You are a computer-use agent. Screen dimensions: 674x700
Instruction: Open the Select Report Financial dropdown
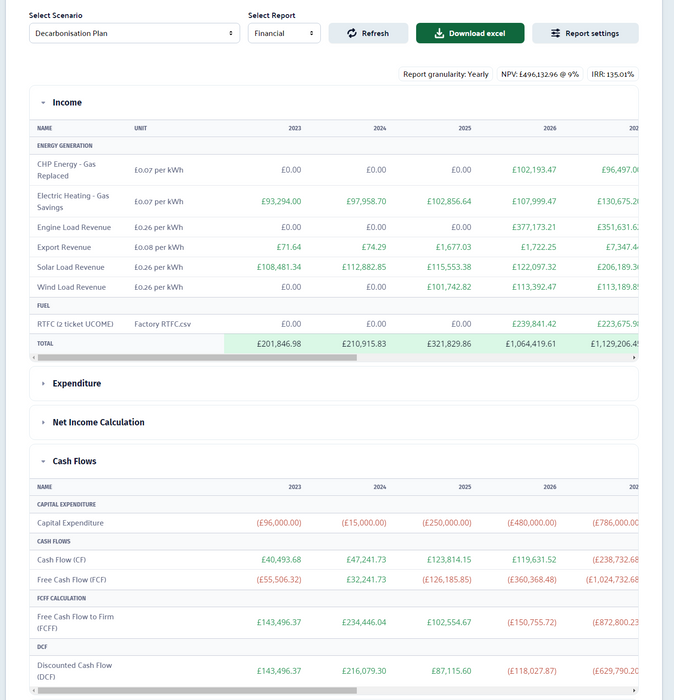coord(284,33)
